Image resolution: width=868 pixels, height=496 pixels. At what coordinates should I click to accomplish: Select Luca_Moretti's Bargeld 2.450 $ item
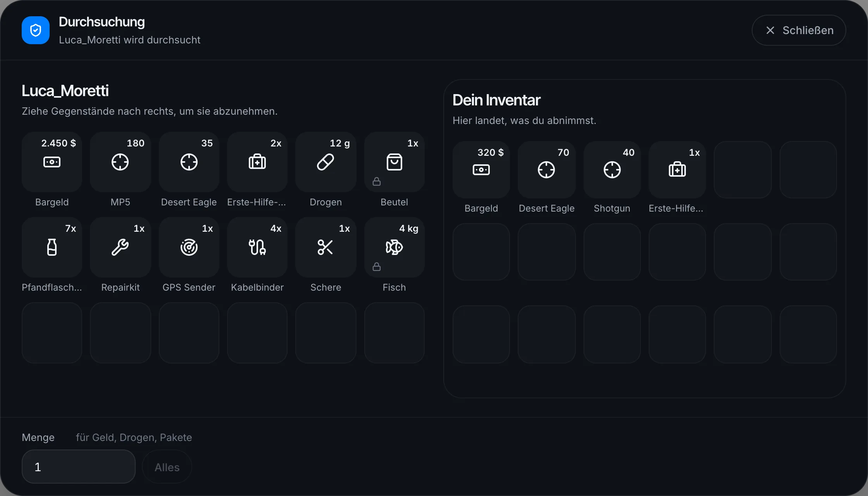[x=52, y=162]
